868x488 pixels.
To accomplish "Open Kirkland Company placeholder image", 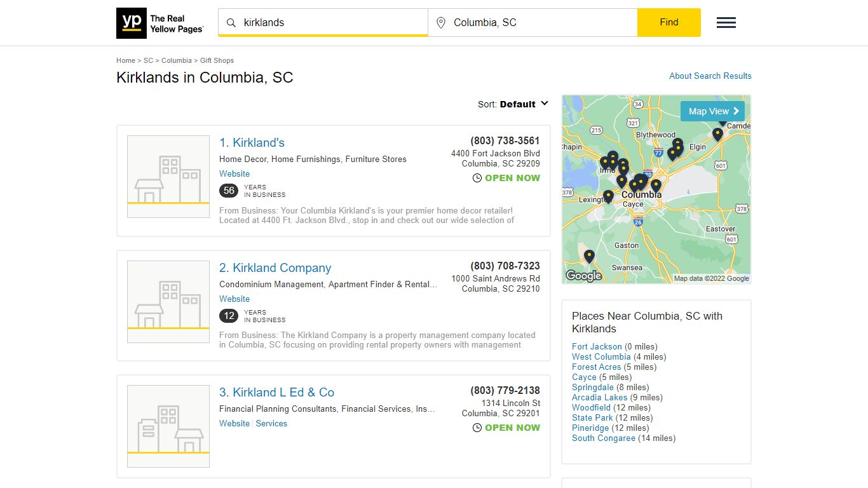I will pos(168,302).
